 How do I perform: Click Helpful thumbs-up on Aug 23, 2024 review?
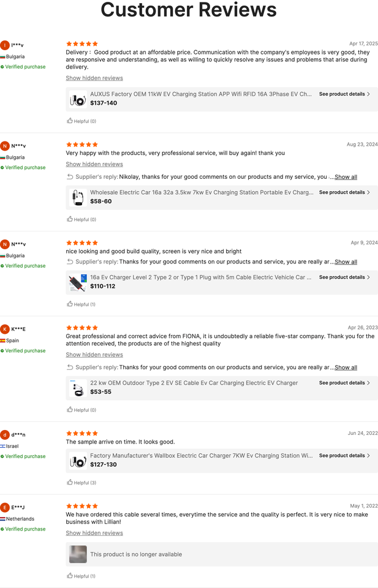click(70, 219)
